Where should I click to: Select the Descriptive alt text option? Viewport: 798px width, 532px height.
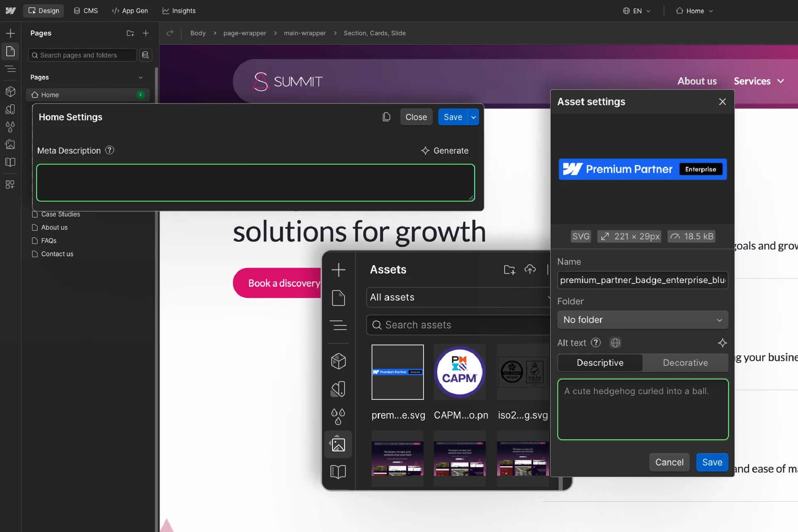coord(600,363)
